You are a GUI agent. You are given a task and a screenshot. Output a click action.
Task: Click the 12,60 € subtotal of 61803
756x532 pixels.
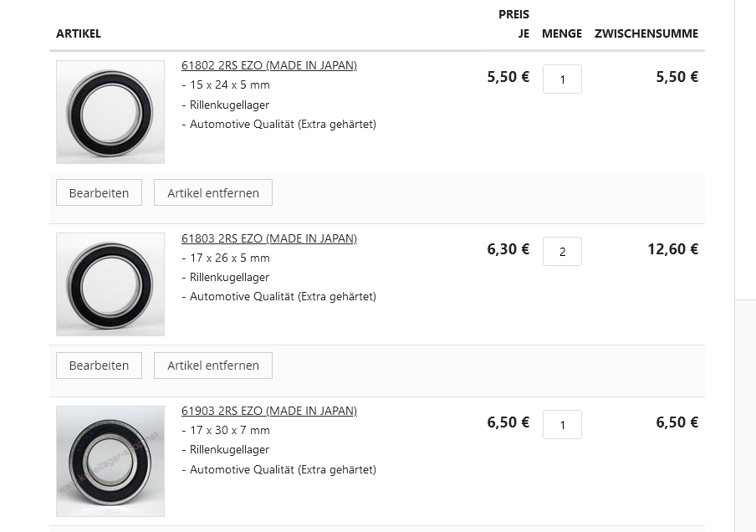click(x=672, y=249)
